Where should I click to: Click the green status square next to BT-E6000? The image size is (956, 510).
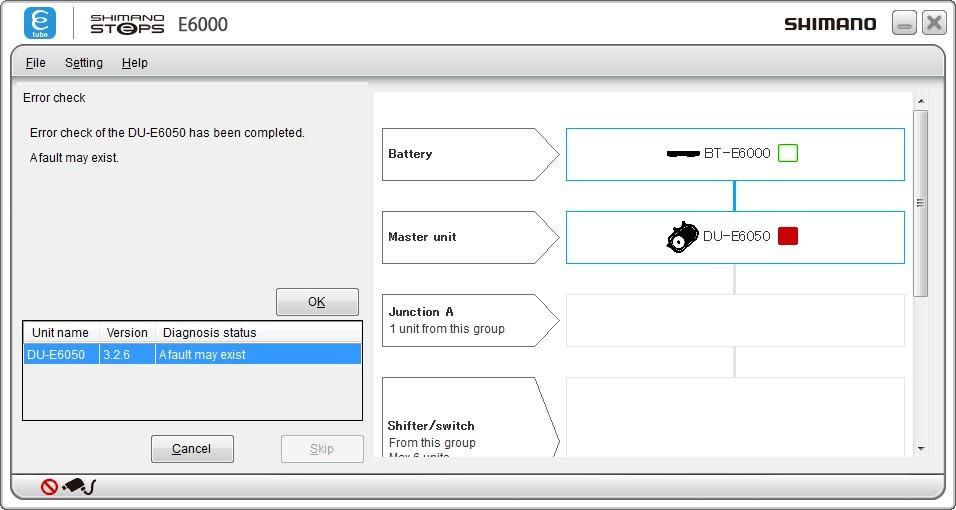pos(788,153)
